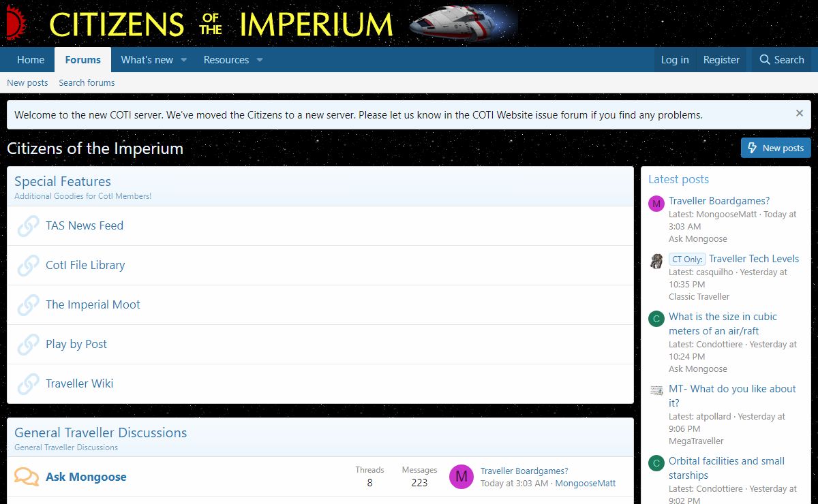This screenshot has width=818, height=504.
Task: Open Traveller Boardgames? thread in Ask Mongoose row
Action: tap(524, 471)
